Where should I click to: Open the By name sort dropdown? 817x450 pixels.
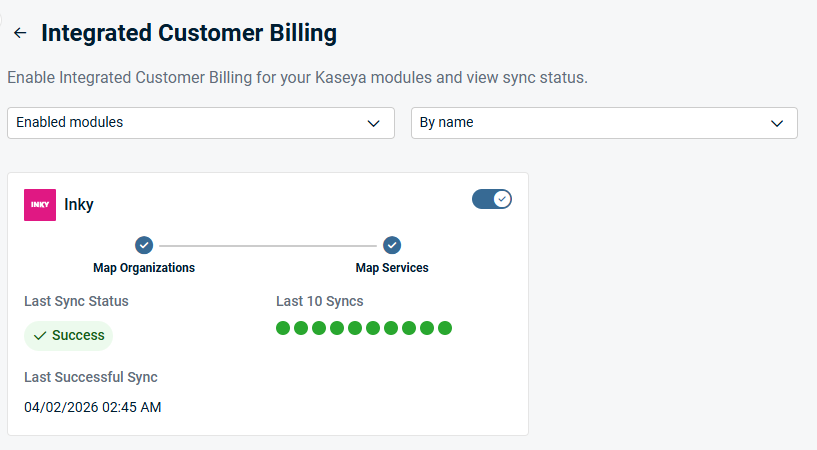(x=603, y=123)
